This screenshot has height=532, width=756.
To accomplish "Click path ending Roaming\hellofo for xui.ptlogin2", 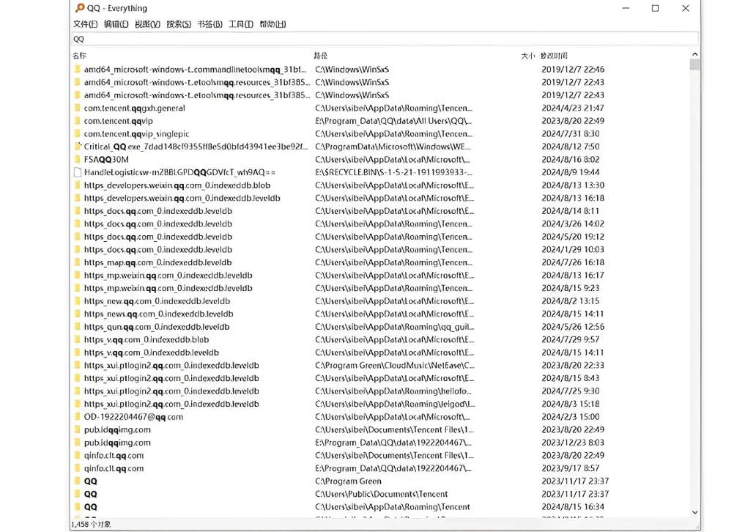I will (x=393, y=391).
